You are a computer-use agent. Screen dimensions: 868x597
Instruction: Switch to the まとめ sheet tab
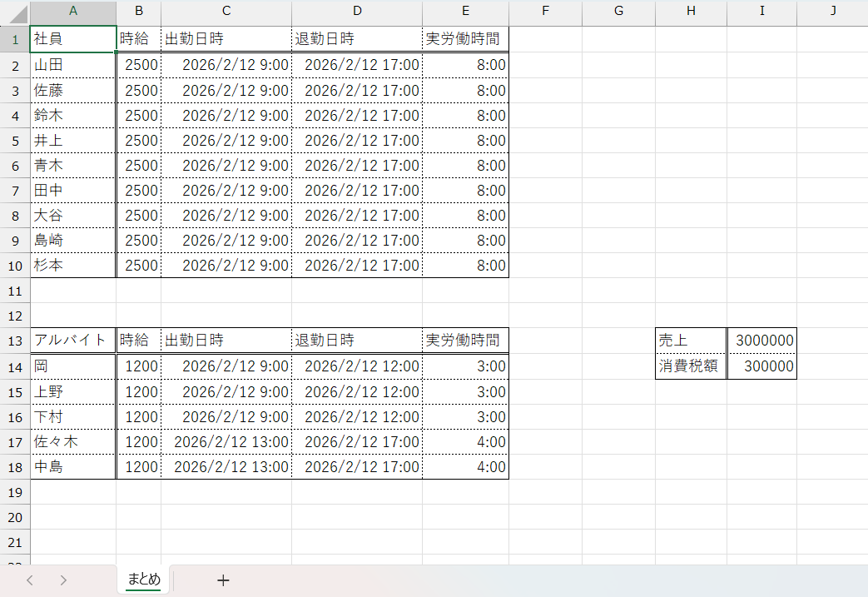pos(143,580)
